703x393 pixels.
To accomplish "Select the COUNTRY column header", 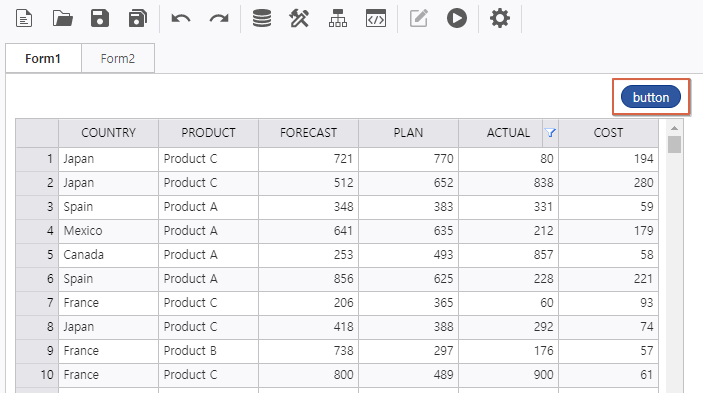I will click(x=108, y=133).
